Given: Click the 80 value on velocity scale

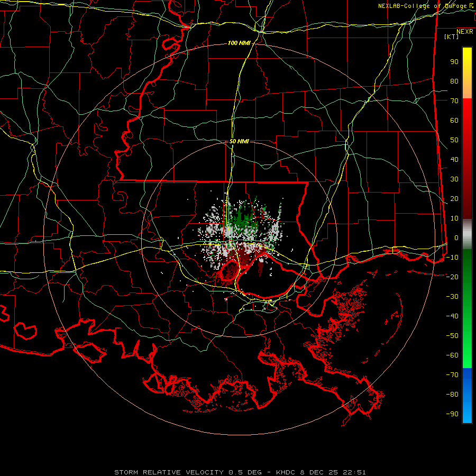Looking at the screenshot, I should [454, 81].
